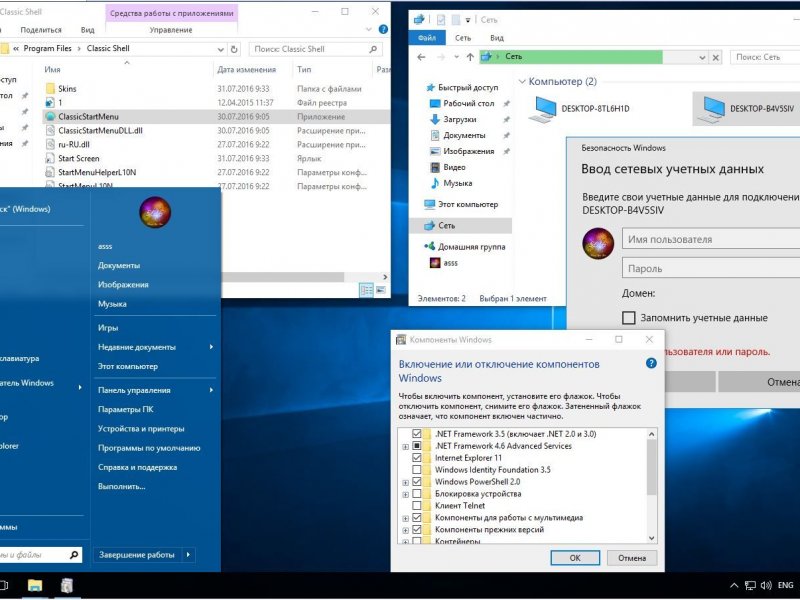The width and height of the screenshot is (800, 600).
Task: Expand Недавние документы submenu
Action: pyautogui.click(x=211, y=347)
